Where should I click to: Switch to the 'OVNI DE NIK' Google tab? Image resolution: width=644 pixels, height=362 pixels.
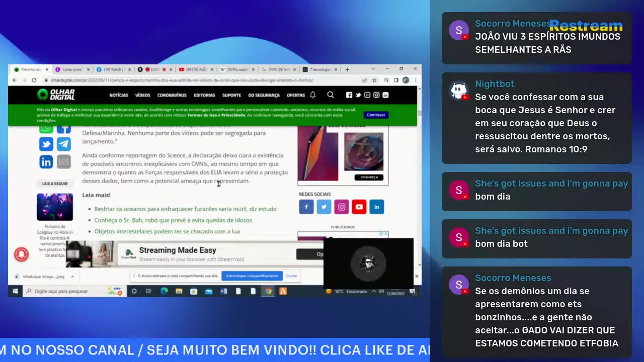tap(279, 69)
